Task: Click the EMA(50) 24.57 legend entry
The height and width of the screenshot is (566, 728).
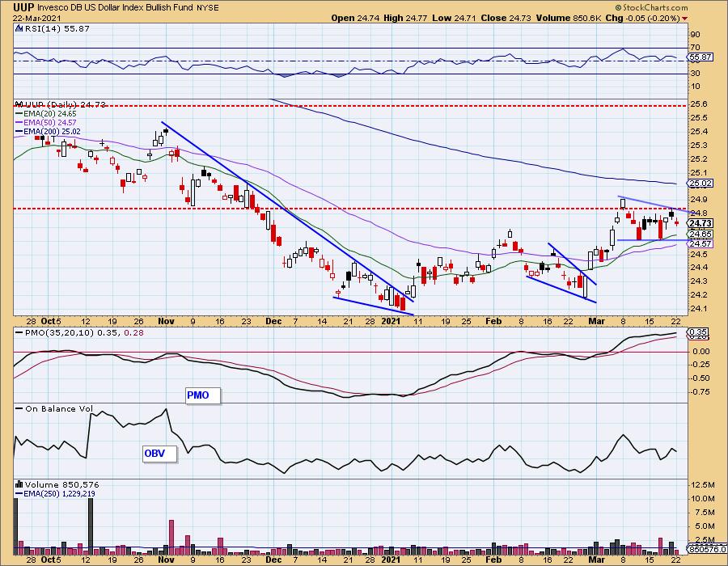Action: click(45, 122)
